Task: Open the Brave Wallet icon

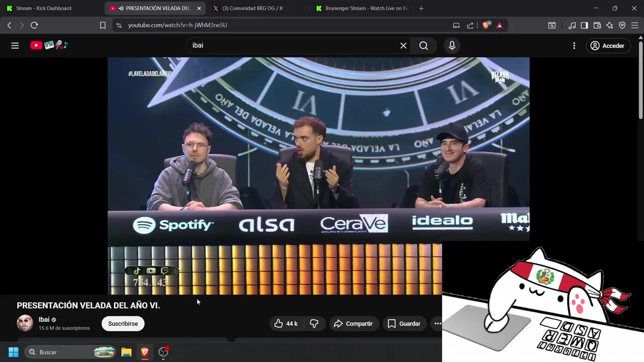Action: pyautogui.click(x=597, y=25)
